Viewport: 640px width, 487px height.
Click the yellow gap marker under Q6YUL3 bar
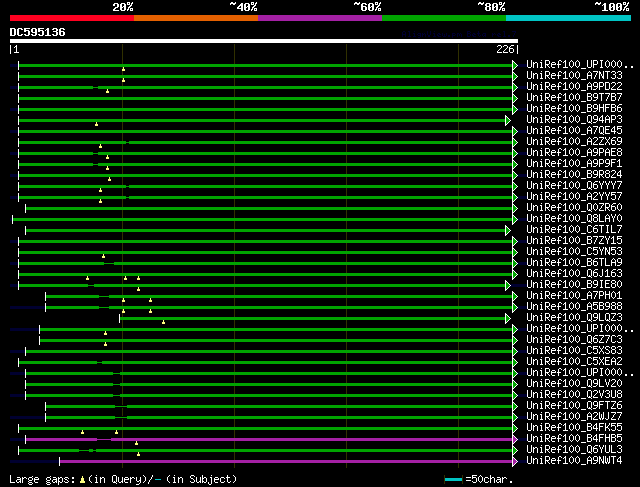(x=138, y=454)
